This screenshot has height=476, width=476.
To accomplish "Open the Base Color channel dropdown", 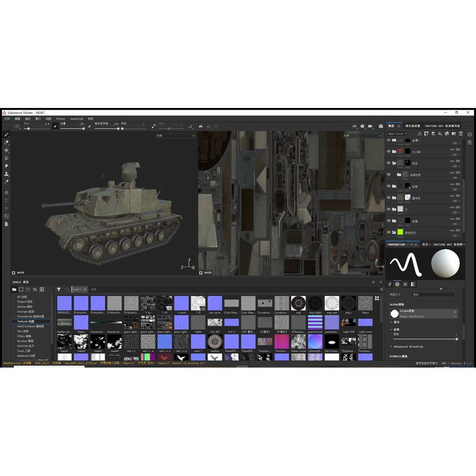I will coord(398,134).
